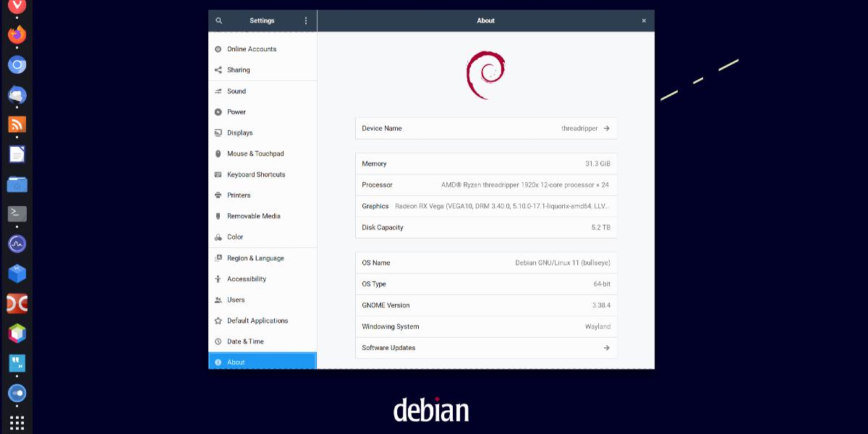Click the Power panel icon
Viewport: 868px width, 434px height.
218,112
